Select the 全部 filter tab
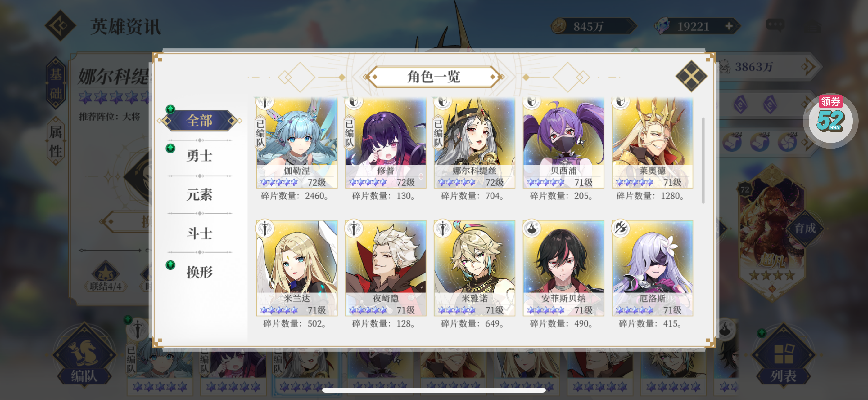Viewport: 868px width, 400px height. tap(200, 121)
